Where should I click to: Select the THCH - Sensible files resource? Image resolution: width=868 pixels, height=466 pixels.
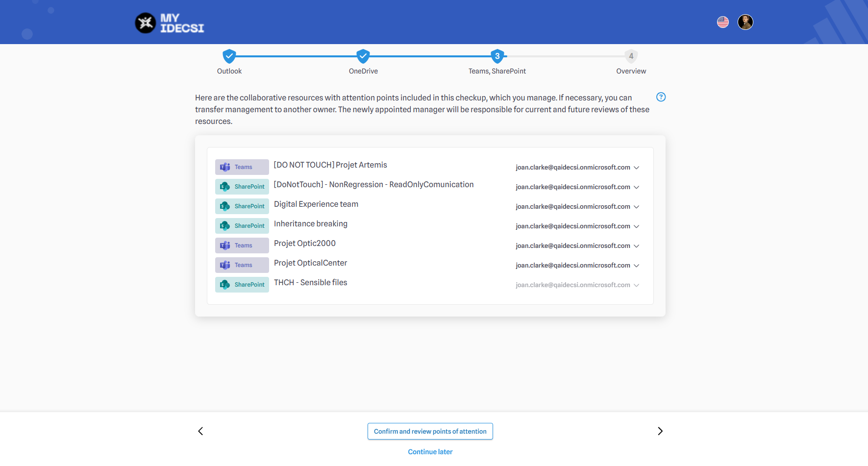(x=310, y=283)
